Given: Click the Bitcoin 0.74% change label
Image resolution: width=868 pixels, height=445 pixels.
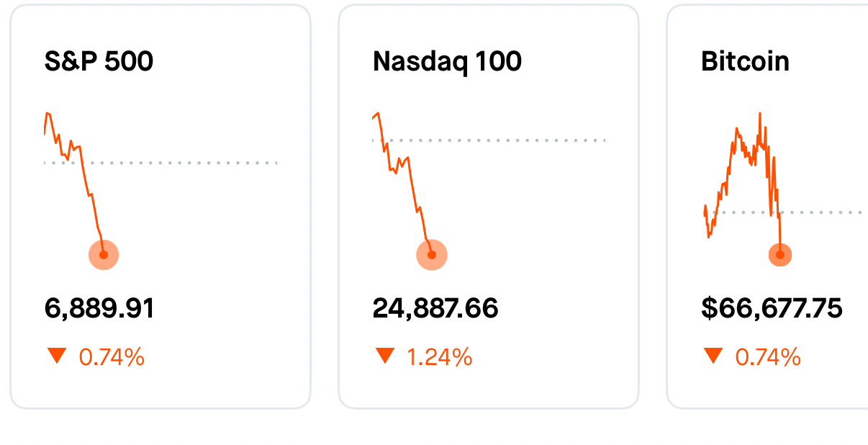Looking at the screenshot, I should (x=768, y=356).
